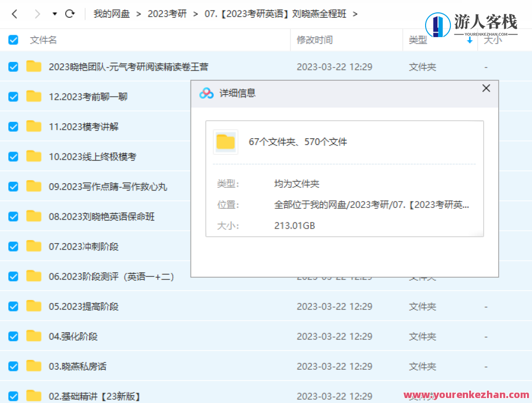Sort files by 修改时间 column
Image resolution: width=532 pixels, height=403 pixels.
point(315,40)
